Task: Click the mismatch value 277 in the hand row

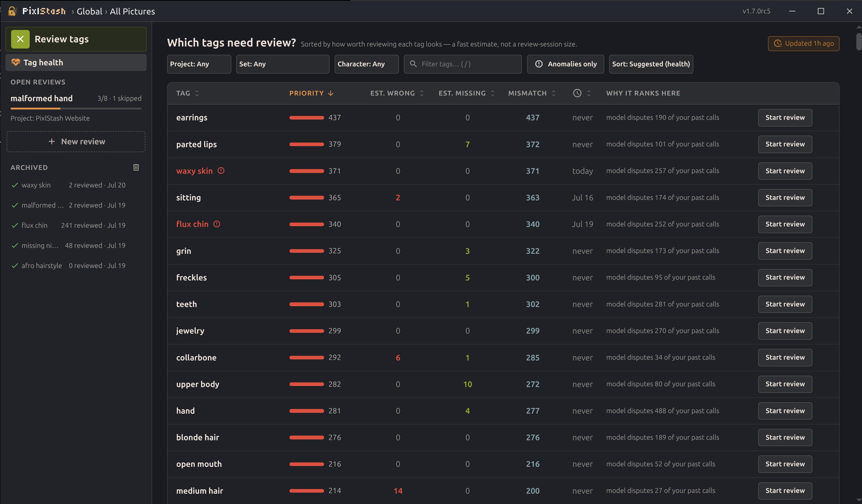Action: (x=532, y=411)
